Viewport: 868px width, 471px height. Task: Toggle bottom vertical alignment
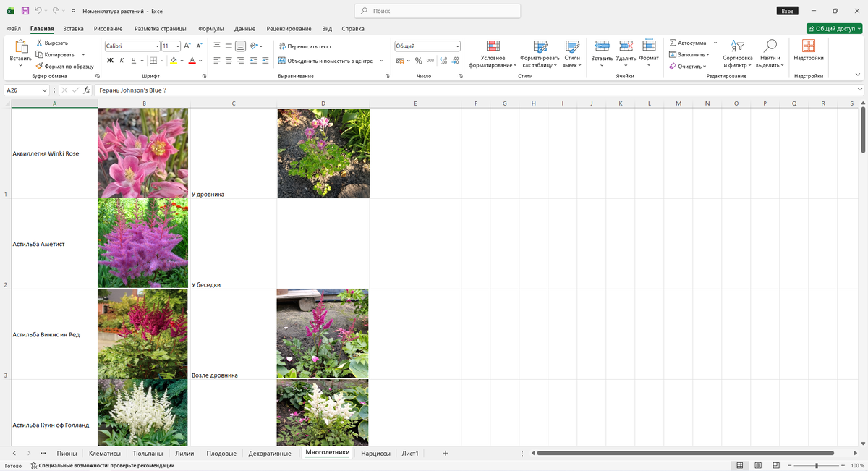click(x=240, y=46)
